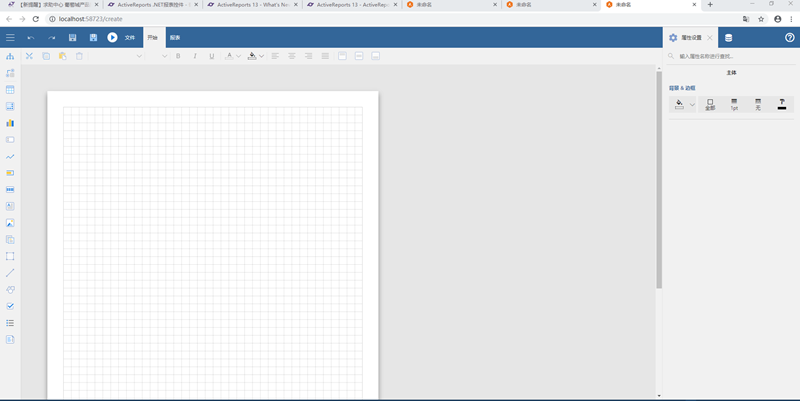Expand the font color dropdown arrow
The width and height of the screenshot is (800, 401).
238,56
